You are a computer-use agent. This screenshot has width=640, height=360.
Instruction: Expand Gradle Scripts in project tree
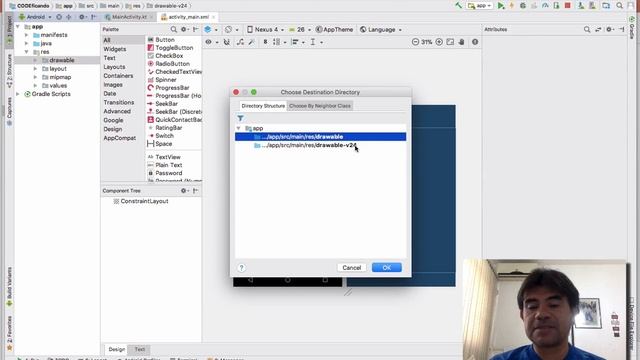(x=18, y=94)
